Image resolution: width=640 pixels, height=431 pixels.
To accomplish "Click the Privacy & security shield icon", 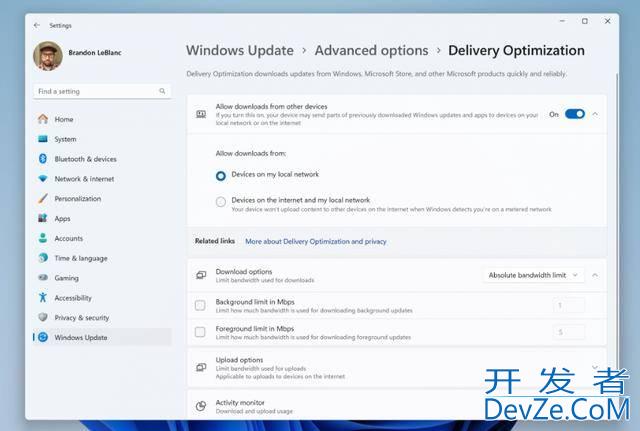I will [43, 317].
